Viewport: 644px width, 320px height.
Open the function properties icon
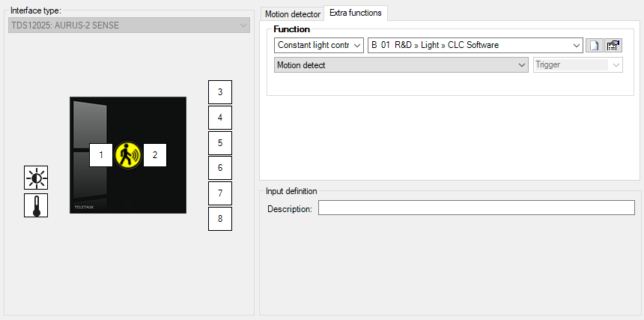[614, 46]
